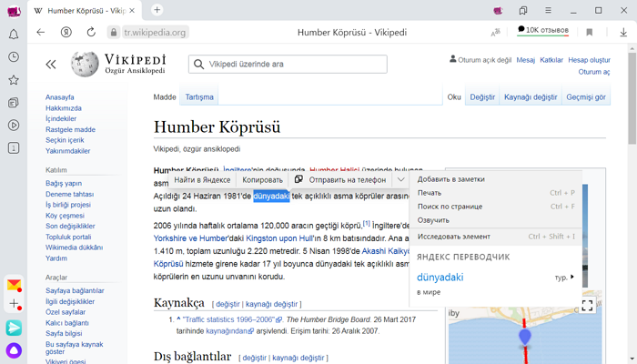Bookmark this page with flag icon
Viewport: 637px width, 364px height.
coord(590,33)
